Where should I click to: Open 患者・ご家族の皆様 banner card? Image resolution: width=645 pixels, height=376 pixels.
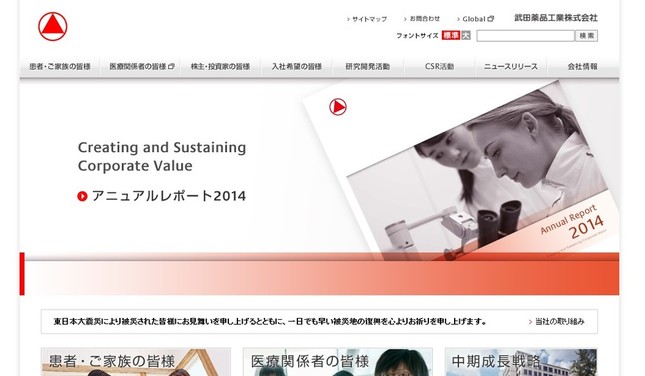(x=136, y=362)
